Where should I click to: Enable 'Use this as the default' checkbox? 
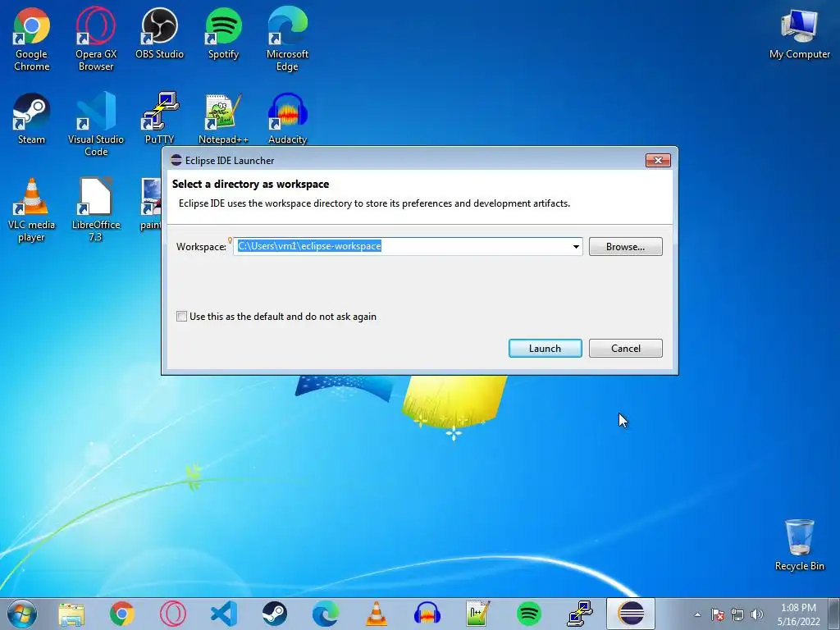181,316
